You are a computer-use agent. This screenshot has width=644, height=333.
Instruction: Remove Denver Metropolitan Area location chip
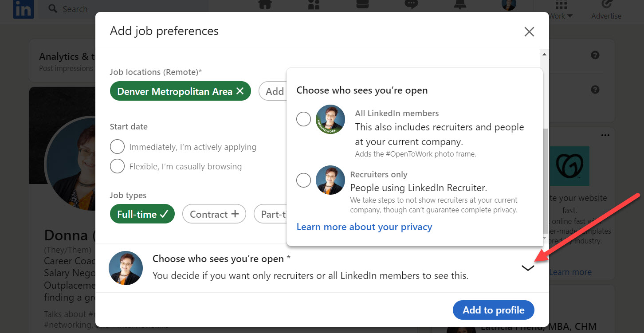(240, 91)
